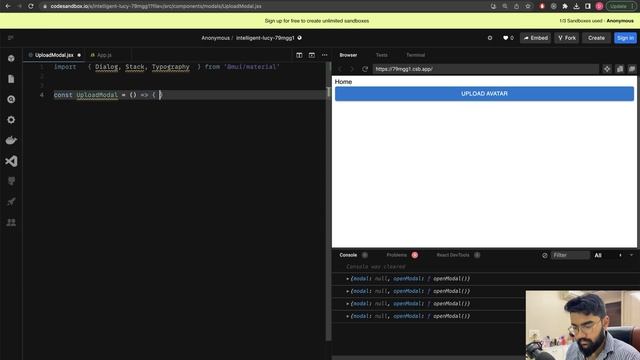Image resolution: width=640 pixels, height=360 pixels.
Task: Open the Live collaboration people icon
Action: pyautogui.click(x=11, y=222)
